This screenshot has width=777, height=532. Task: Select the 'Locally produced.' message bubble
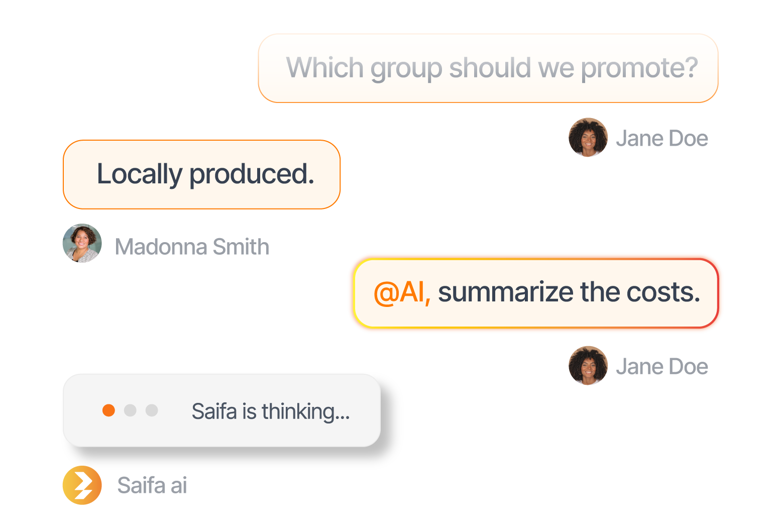click(201, 174)
